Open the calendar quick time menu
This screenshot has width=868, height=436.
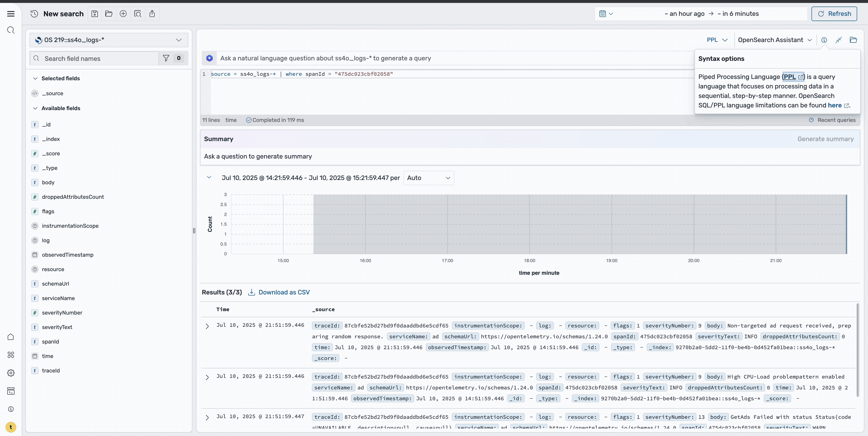click(606, 14)
